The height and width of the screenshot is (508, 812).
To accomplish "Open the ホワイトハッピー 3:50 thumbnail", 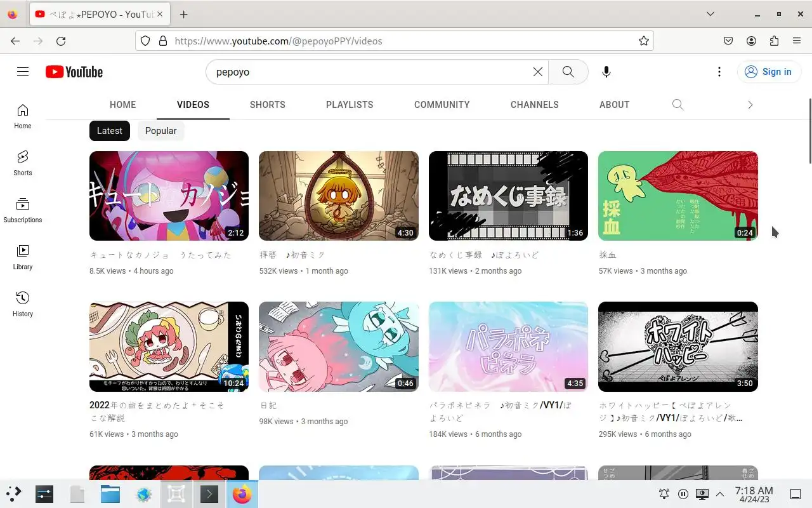I will pos(678,346).
